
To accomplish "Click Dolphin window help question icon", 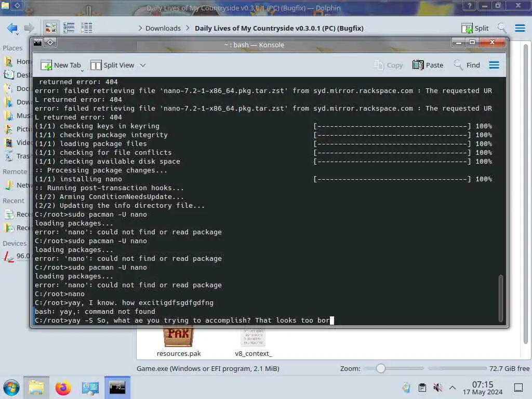I will [469, 5].
